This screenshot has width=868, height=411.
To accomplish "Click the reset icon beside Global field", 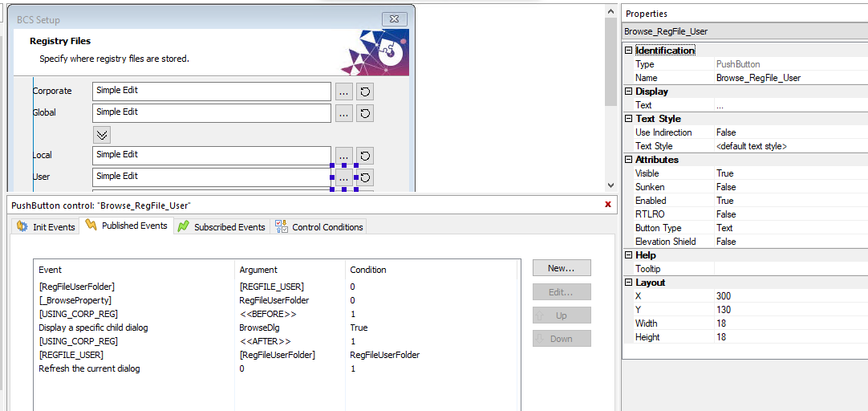I will tap(365, 113).
